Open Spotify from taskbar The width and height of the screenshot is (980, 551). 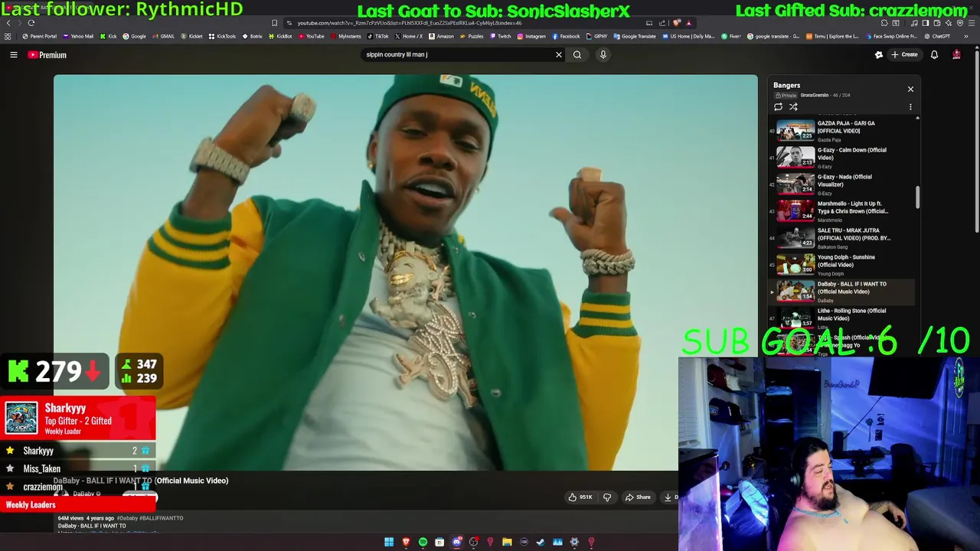(x=423, y=542)
